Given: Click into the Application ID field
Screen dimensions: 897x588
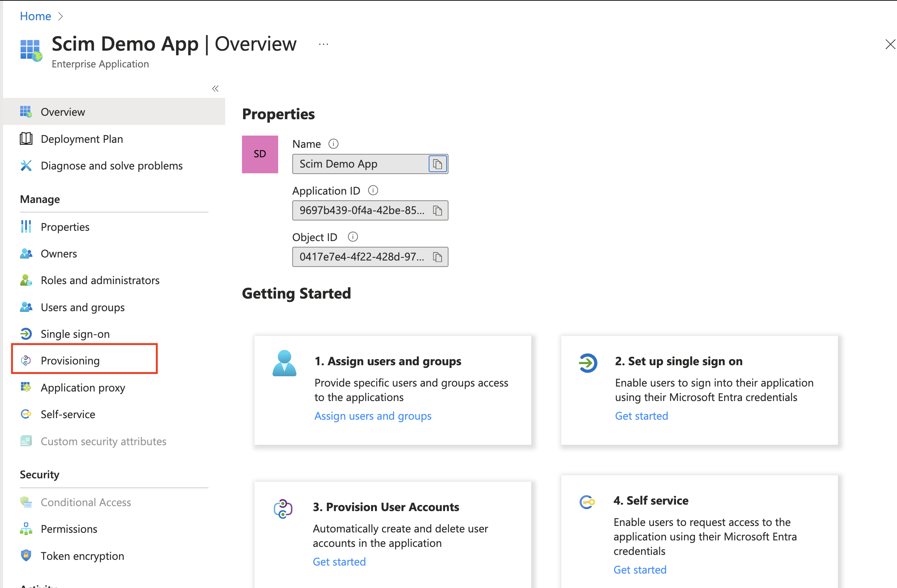Looking at the screenshot, I should [361, 211].
